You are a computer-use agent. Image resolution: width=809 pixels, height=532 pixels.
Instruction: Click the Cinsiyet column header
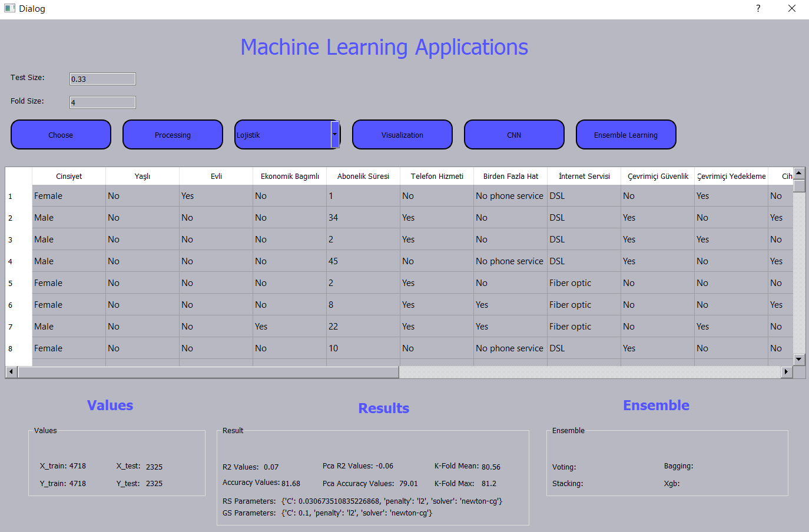[68, 176]
